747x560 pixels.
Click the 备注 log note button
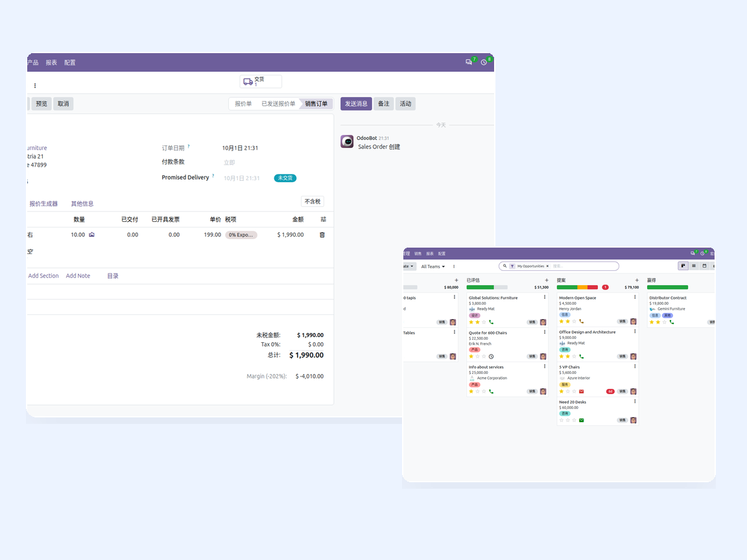point(383,104)
